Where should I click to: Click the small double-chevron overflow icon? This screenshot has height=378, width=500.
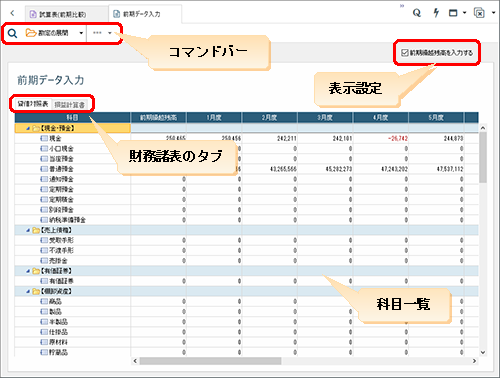click(x=402, y=6)
